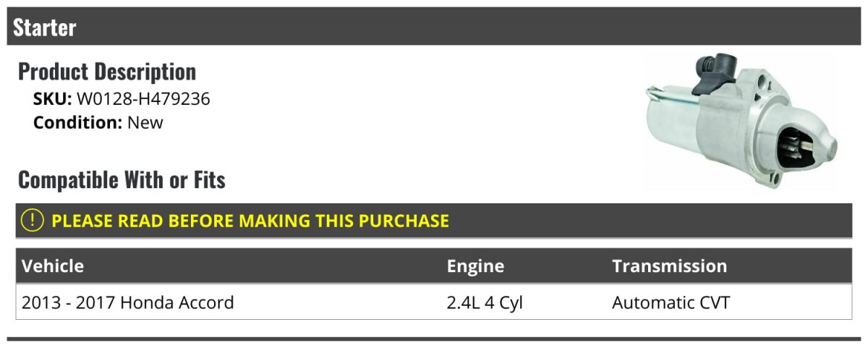Viewport: 868px width, 348px height.
Task: Click the warning exclamation circle icon
Action: coord(33,221)
